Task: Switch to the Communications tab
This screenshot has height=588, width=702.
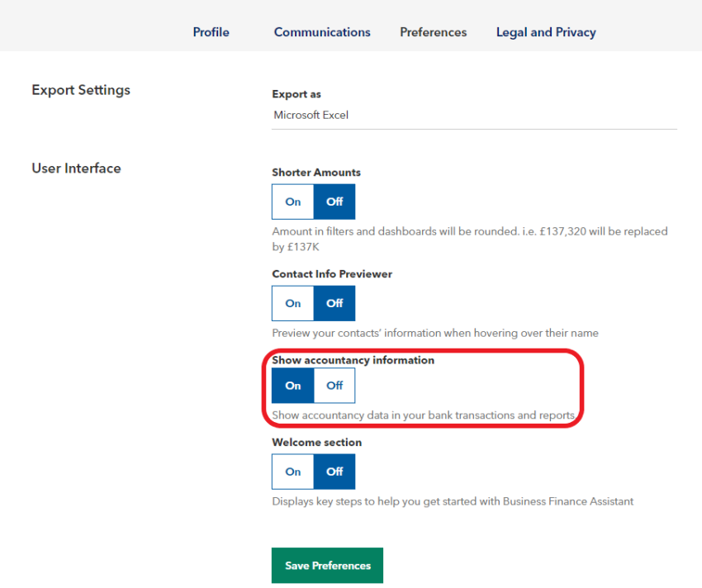Action: pos(322,32)
